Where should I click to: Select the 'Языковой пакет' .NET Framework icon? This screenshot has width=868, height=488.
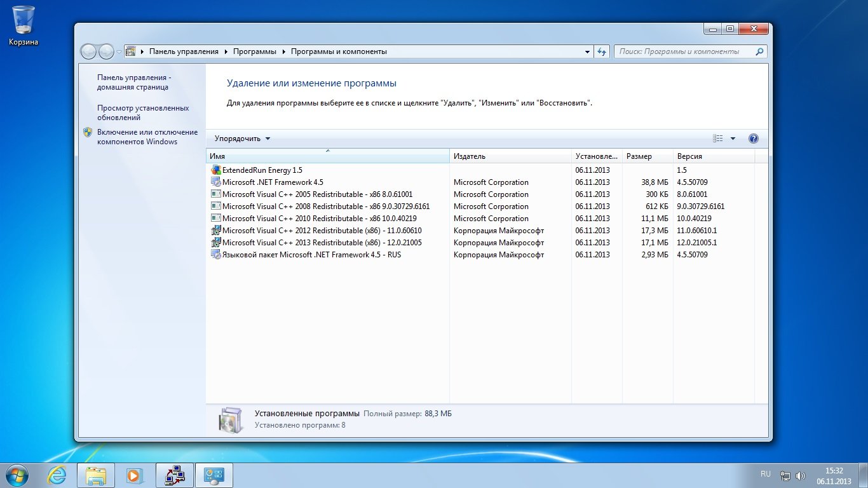pyautogui.click(x=216, y=255)
